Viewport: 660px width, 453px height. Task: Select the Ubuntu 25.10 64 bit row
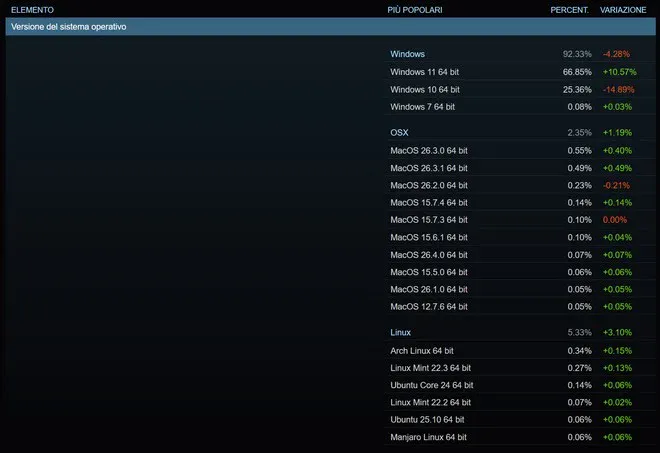[519, 420]
